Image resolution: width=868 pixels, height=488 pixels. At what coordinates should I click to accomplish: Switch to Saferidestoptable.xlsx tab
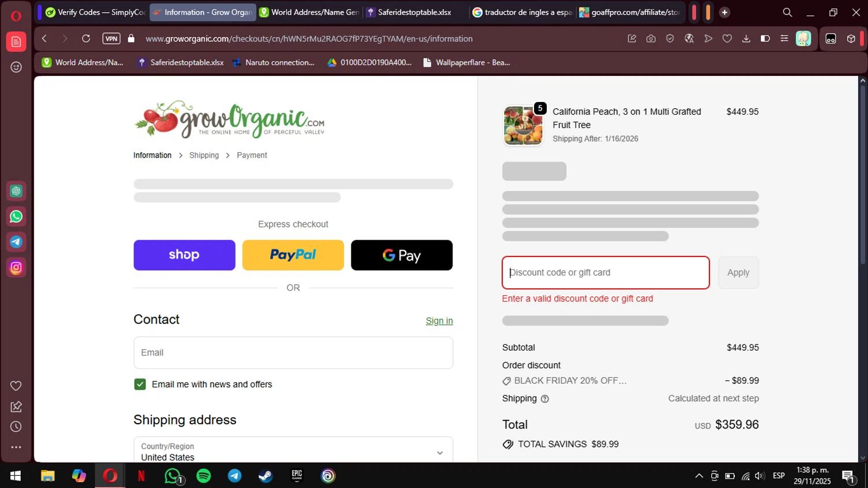point(415,12)
